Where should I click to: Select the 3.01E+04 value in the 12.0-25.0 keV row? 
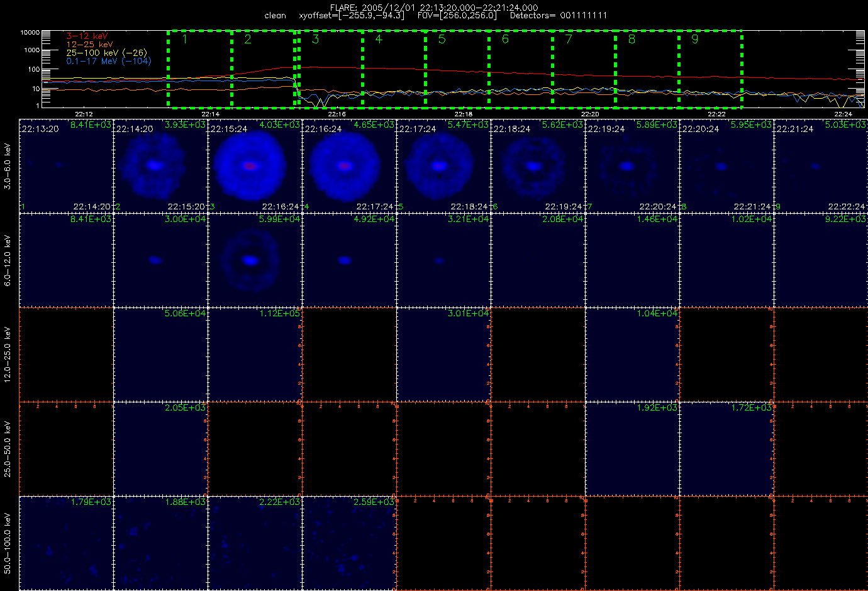[x=468, y=313]
